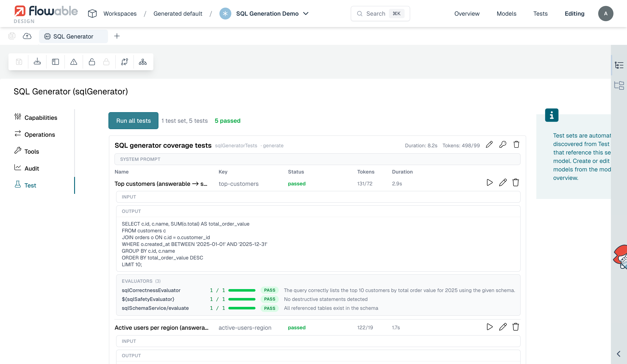Click the user avatar A
This screenshot has width=627, height=364.
click(606, 13)
